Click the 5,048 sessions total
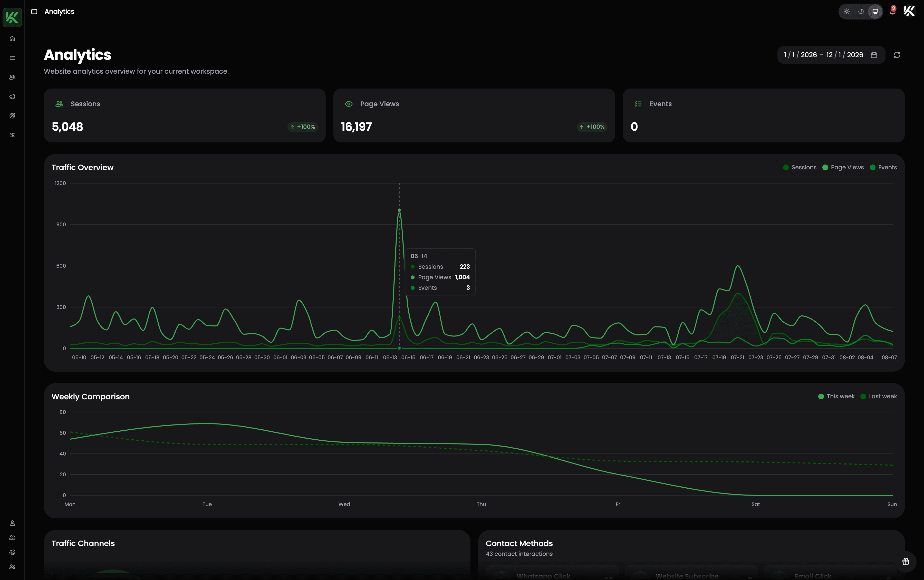Viewport: 924px width, 580px height. coord(68,127)
